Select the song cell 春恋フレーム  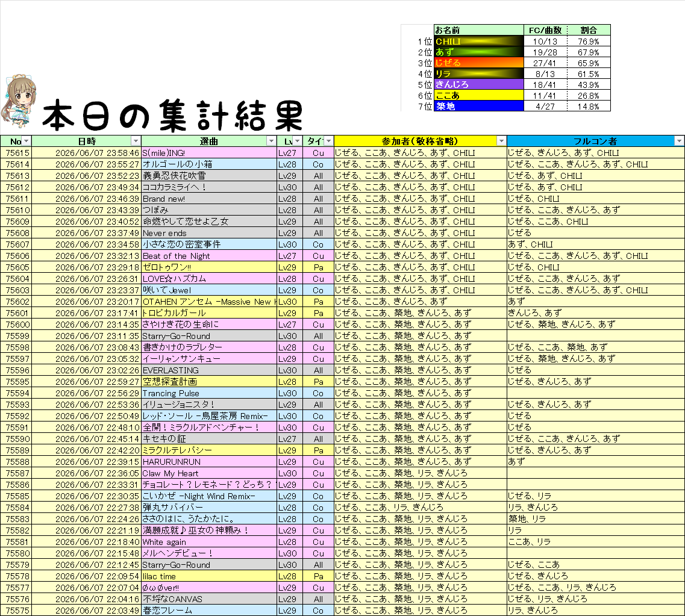[x=209, y=611]
